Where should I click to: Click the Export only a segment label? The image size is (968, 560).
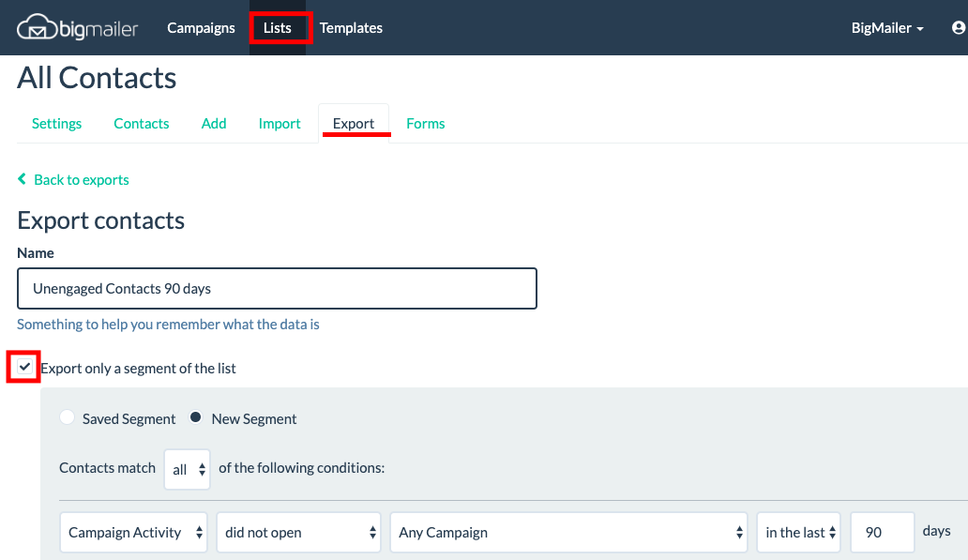138,369
